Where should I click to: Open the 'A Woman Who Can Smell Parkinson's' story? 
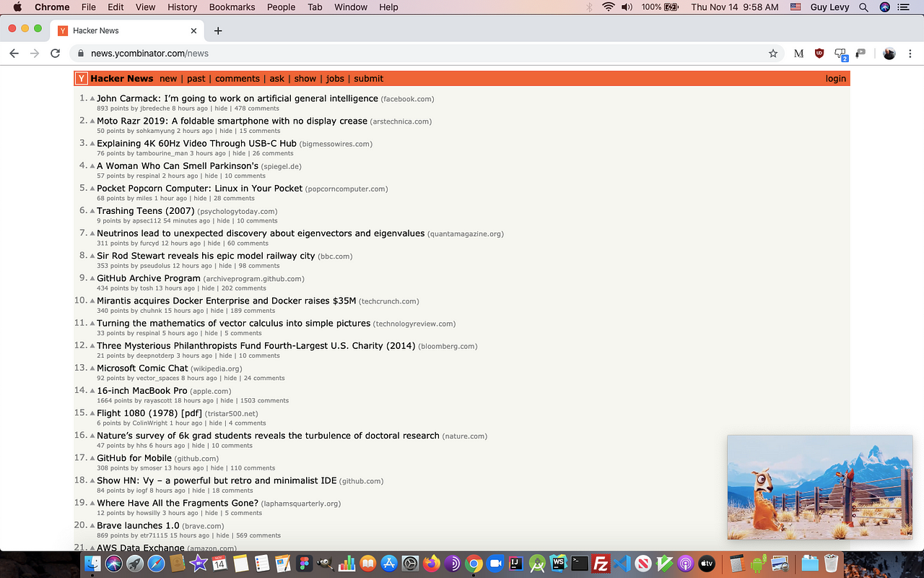tap(178, 166)
